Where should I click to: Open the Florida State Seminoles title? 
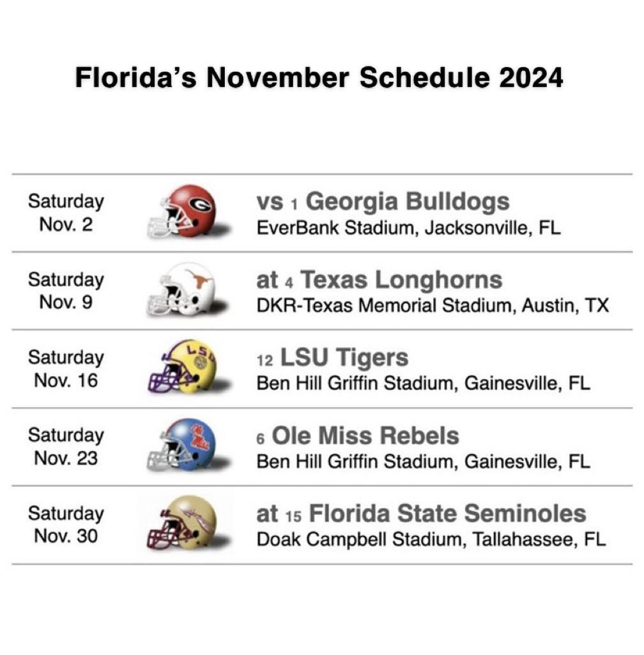click(421, 514)
